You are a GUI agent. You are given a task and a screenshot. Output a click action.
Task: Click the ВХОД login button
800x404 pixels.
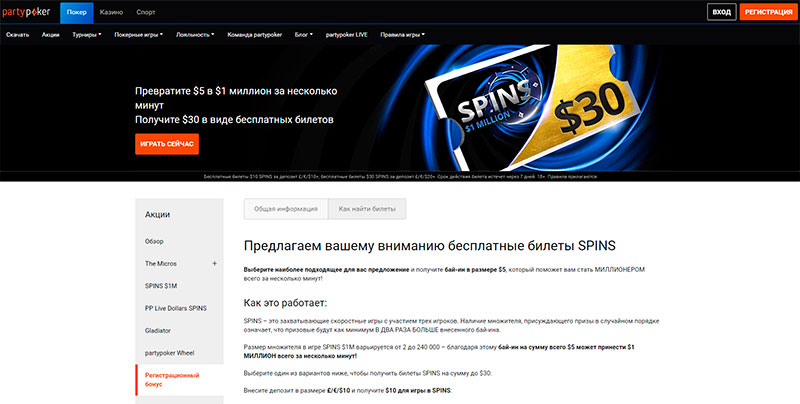point(720,12)
